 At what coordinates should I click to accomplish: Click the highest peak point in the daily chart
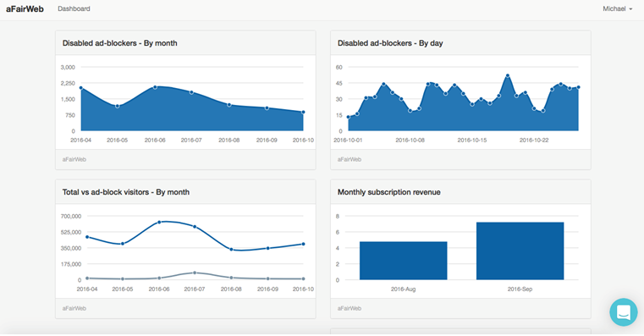pos(508,75)
